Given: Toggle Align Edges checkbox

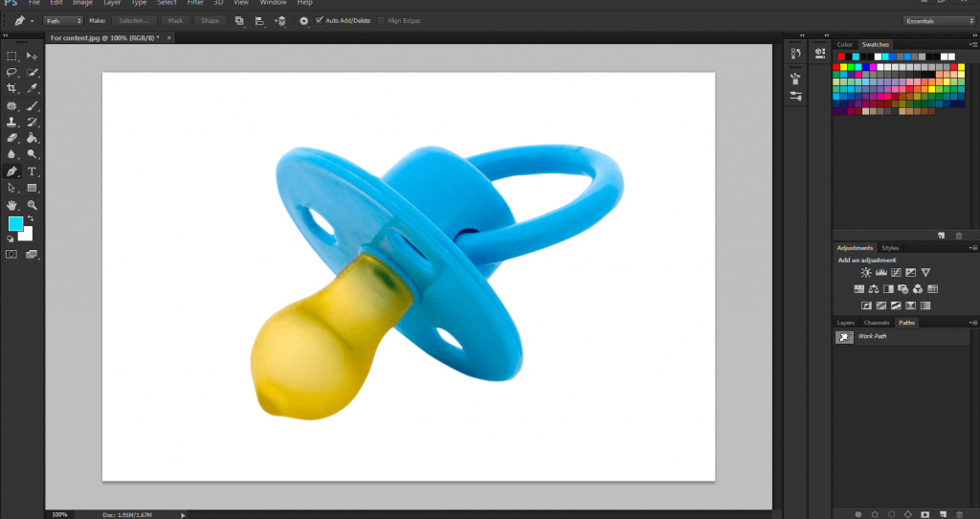Looking at the screenshot, I should pyautogui.click(x=381, y=21).
